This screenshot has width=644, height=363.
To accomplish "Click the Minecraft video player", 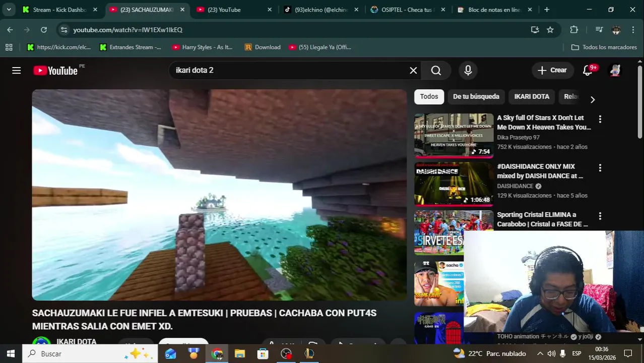I will 219,195.
